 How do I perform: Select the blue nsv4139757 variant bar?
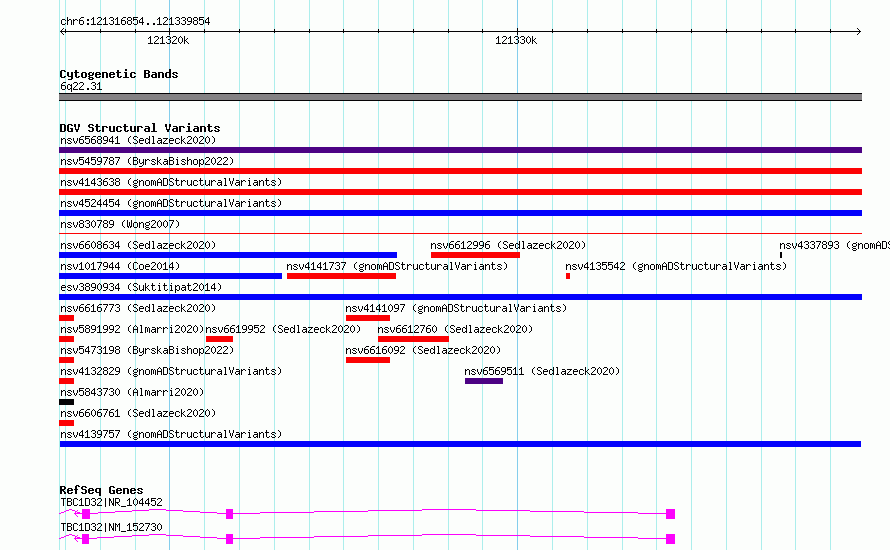[460, 444]
